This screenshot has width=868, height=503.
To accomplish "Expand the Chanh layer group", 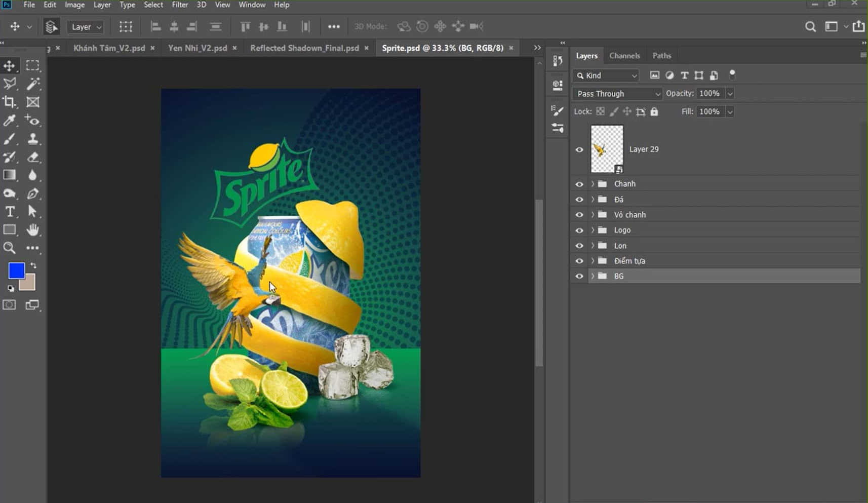I will tap(593, 184).
